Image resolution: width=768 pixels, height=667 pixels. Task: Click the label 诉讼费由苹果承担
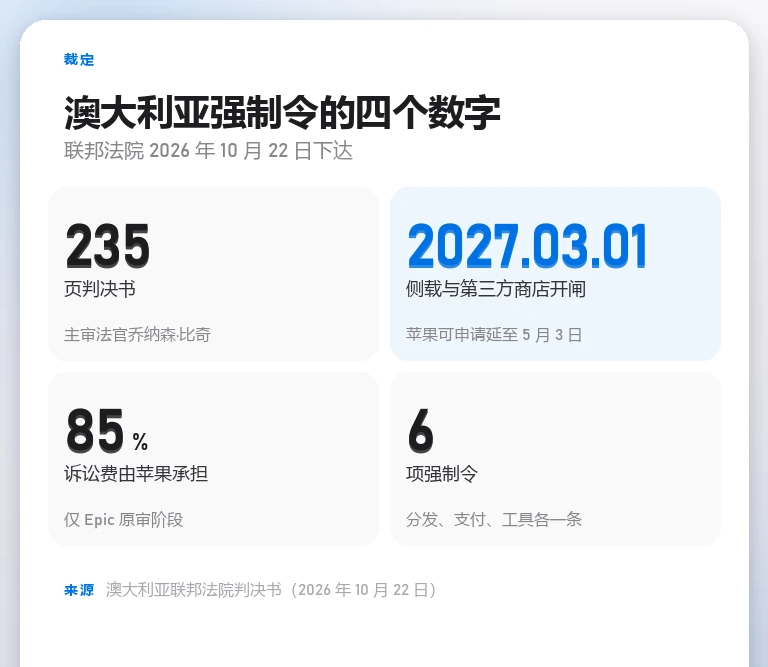pyautogui.click(x=136, y=474)
